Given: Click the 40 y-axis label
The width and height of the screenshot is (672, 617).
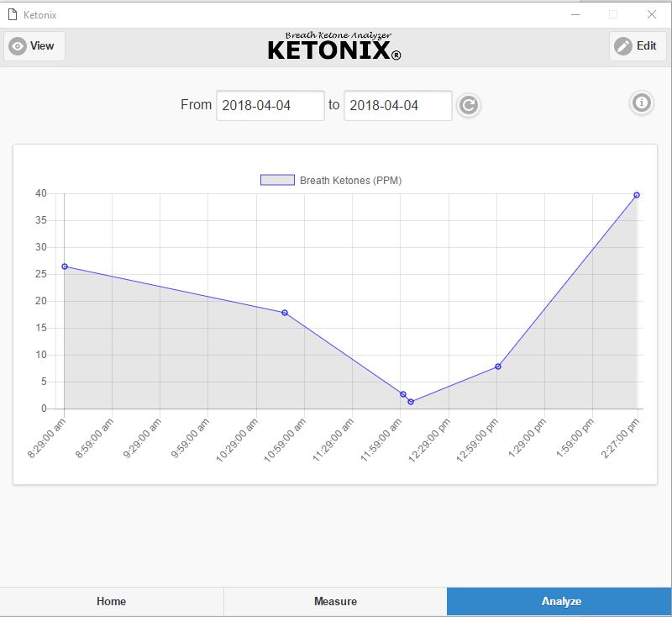Looking at the screenshot, I should coord(41,193).
